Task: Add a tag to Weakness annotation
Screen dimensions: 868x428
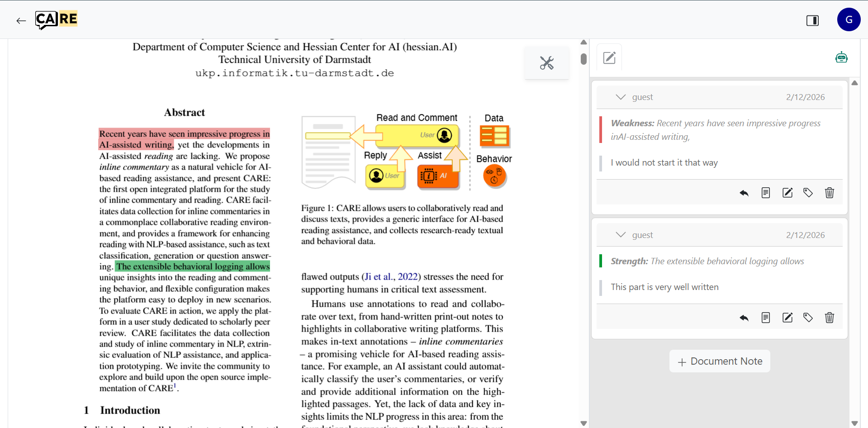Action: pos(808,193)
